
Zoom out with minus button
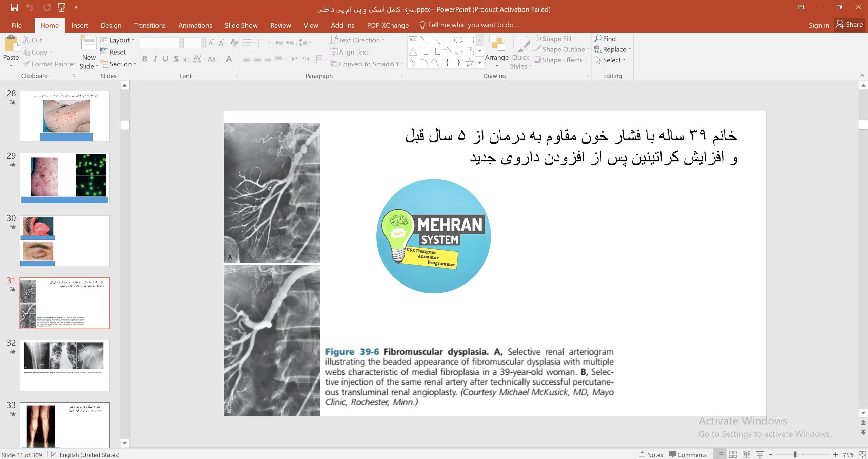pyautogui.click(x=771, y=455)
